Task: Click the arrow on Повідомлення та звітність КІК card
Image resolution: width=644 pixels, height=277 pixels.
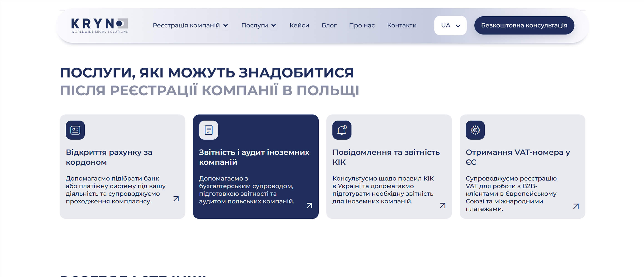Action: click(443, 205)
